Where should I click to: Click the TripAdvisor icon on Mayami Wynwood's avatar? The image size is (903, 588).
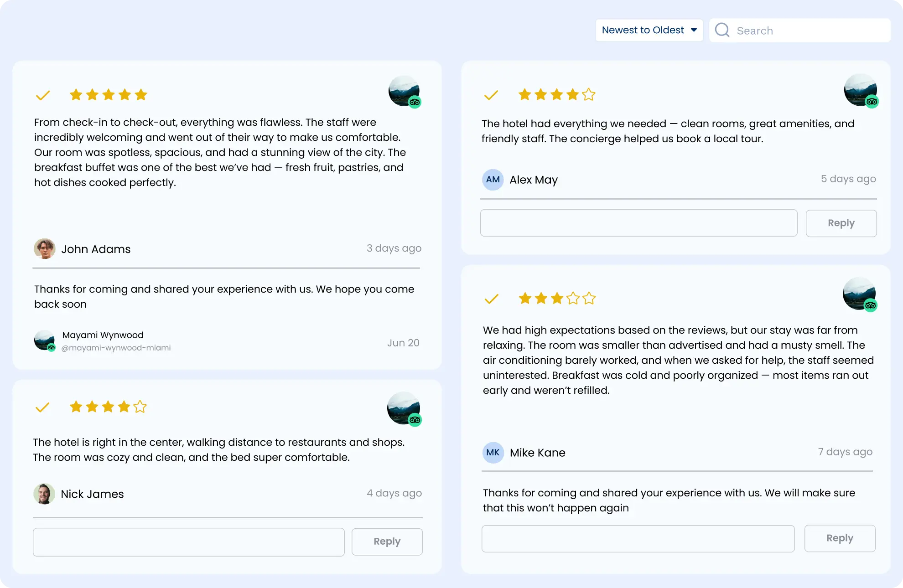51,348
